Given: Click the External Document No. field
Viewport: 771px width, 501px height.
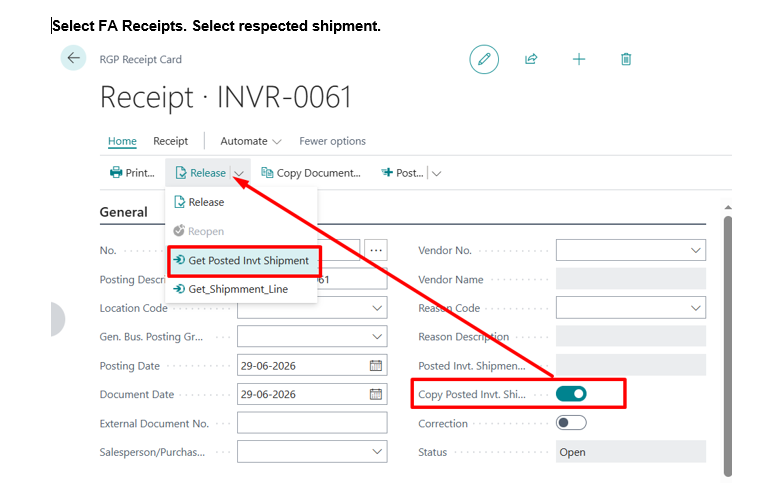Looking at the screenshot, I should coord(312,423).
